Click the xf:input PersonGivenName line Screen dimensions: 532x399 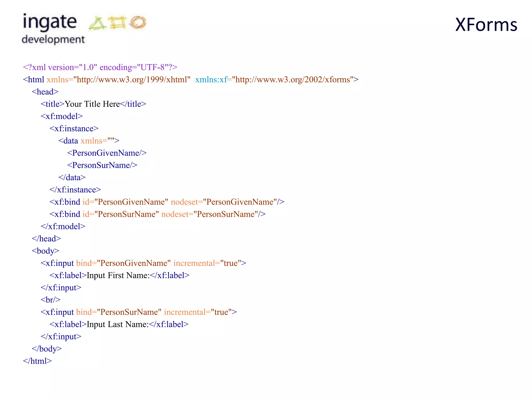tap(143, 263)
